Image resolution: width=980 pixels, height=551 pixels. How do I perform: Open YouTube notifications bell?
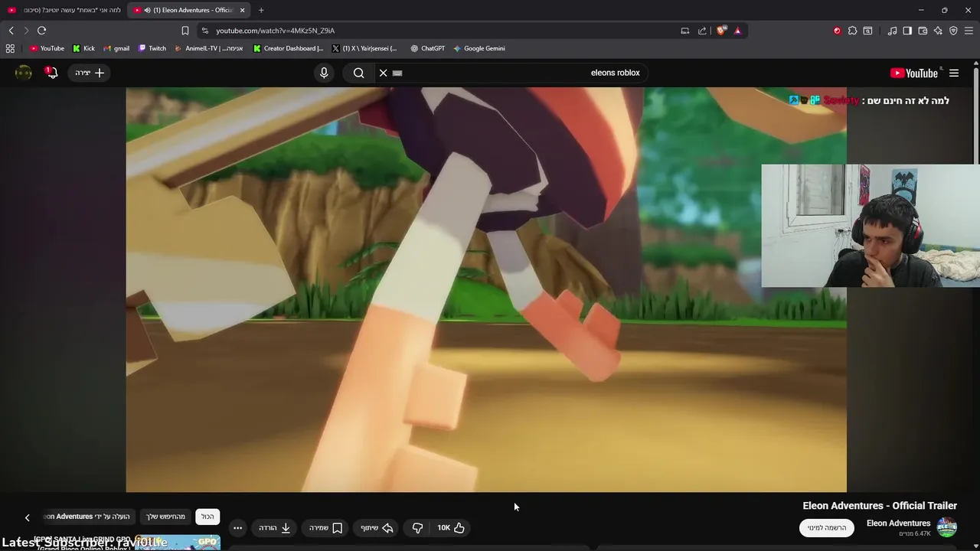point(51,73)
